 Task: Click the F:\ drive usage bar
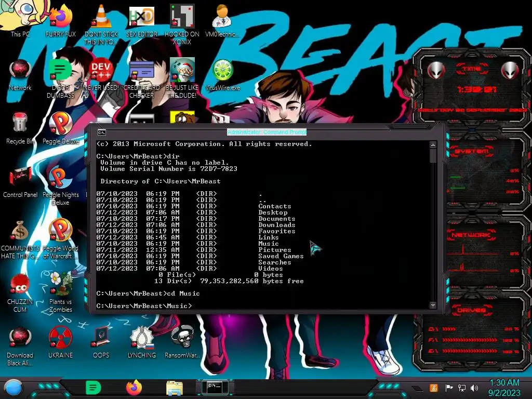(470, 340)
